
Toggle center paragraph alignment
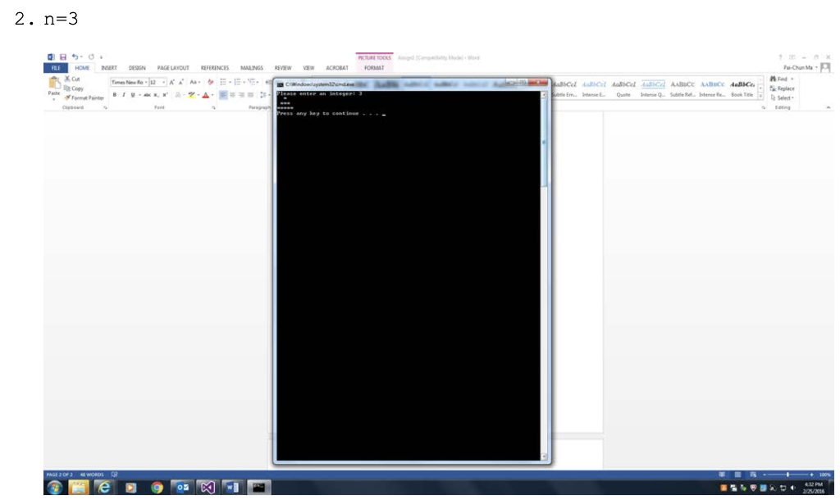tap(233, 94)
